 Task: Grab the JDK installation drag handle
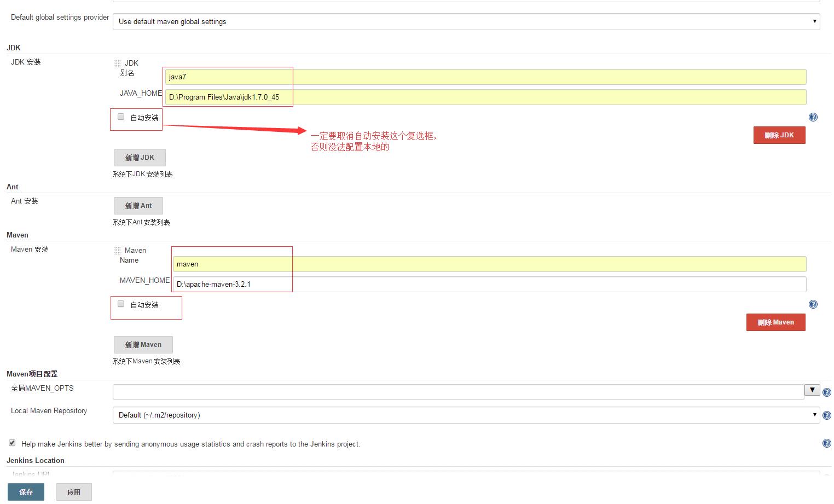pyautogui.click(x=117, y=63)
